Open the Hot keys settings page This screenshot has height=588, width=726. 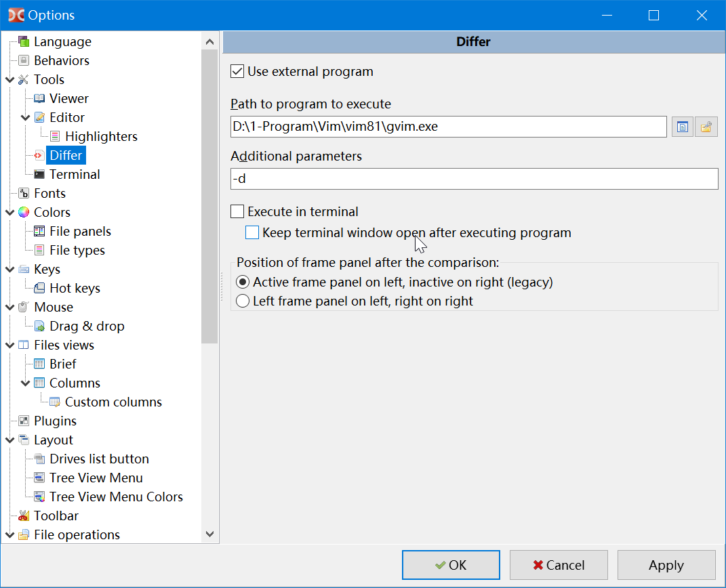pyautogui.click(x=75, y=289)
